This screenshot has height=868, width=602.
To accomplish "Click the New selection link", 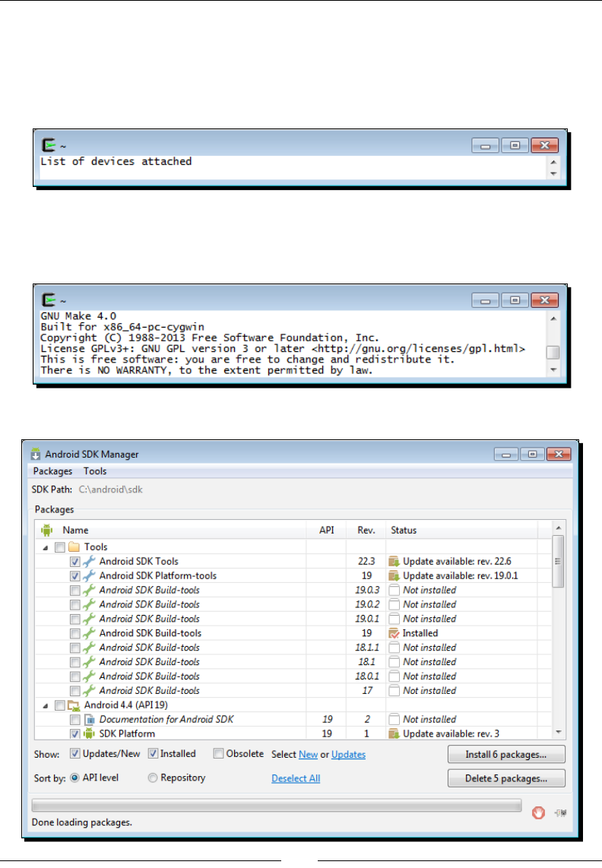I will (308, 755).
